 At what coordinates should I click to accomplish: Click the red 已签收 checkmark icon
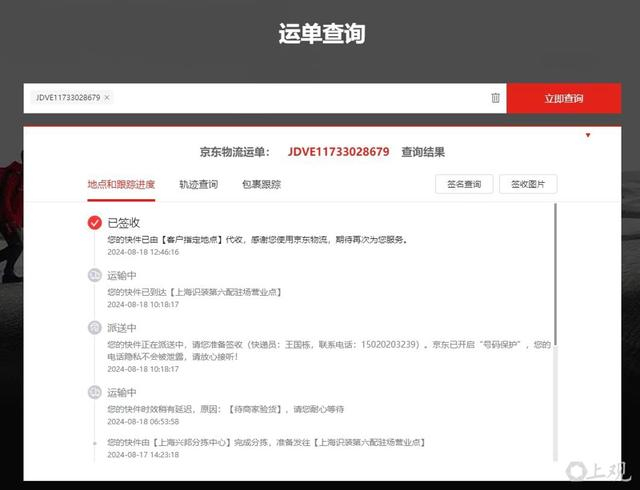pos(95,223)
